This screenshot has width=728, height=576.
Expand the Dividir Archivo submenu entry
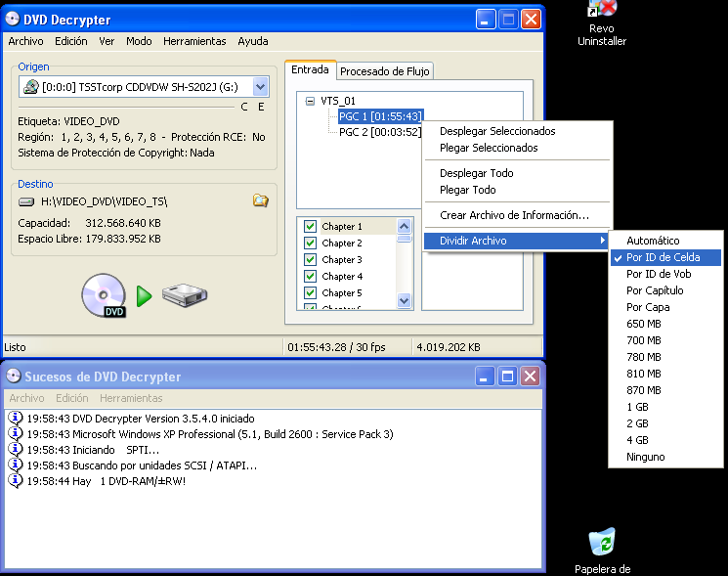[x=516, y=241]
